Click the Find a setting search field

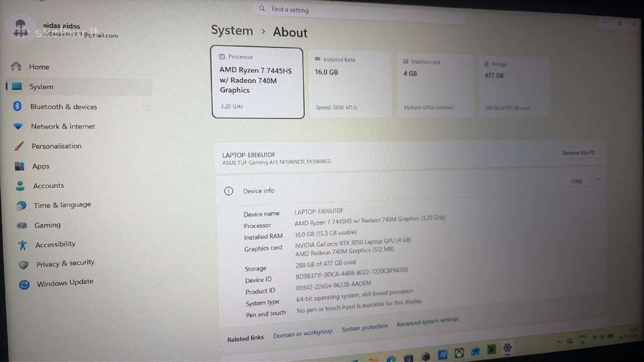[358, 12]
